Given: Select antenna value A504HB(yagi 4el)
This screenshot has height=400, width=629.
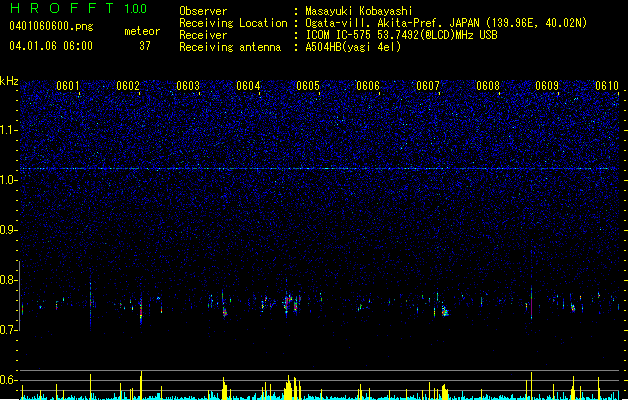Looking at the screenshot, I should pos(353,47).
